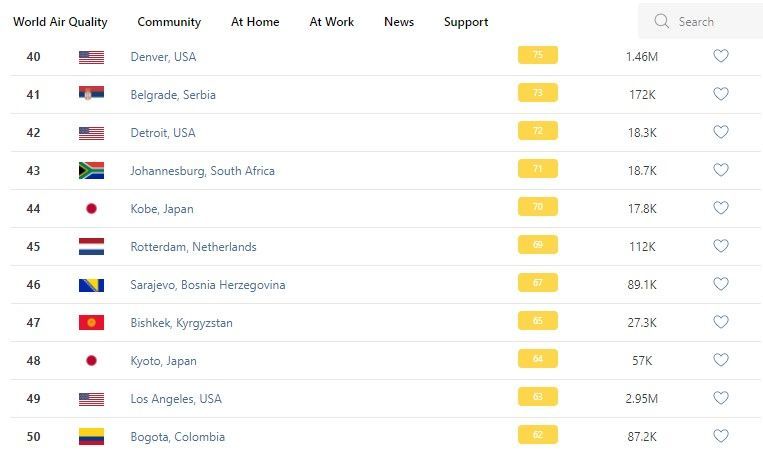Image resolution: width=763 pixels, height=467 pixels.
Task: Heart icon for Los Angeles row
Action: [x=720, y=398]
